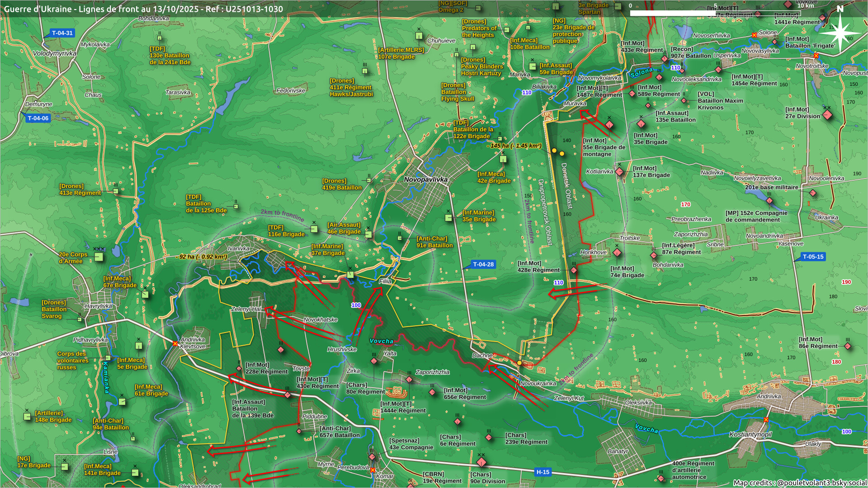Click the 42e Brigade Inf.Meca label
Viewport: 868px width, 488px height.
(494, 177)
